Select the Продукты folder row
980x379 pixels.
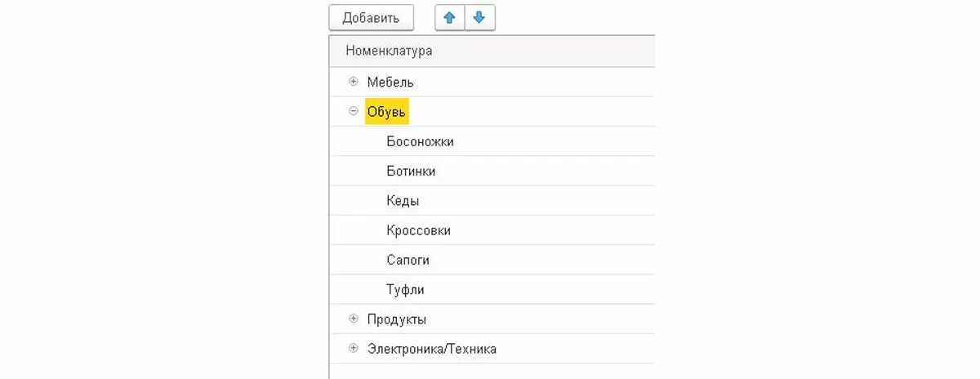[x=396, y=319]
